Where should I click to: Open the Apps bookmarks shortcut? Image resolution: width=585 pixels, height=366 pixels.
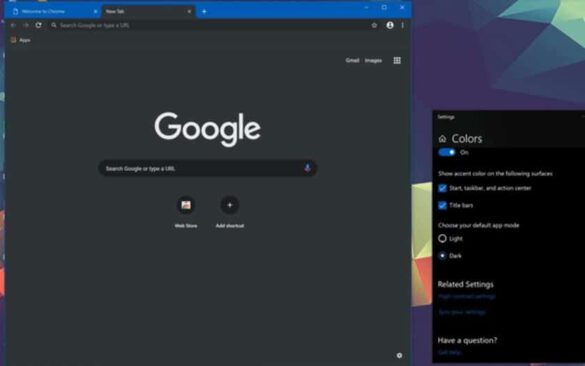(21, 40)
